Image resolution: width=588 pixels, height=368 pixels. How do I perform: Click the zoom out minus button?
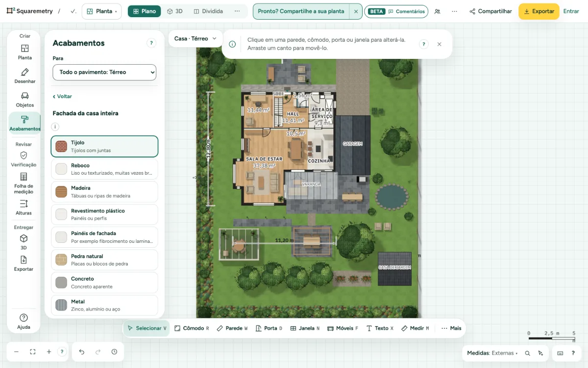click(16, 352)
